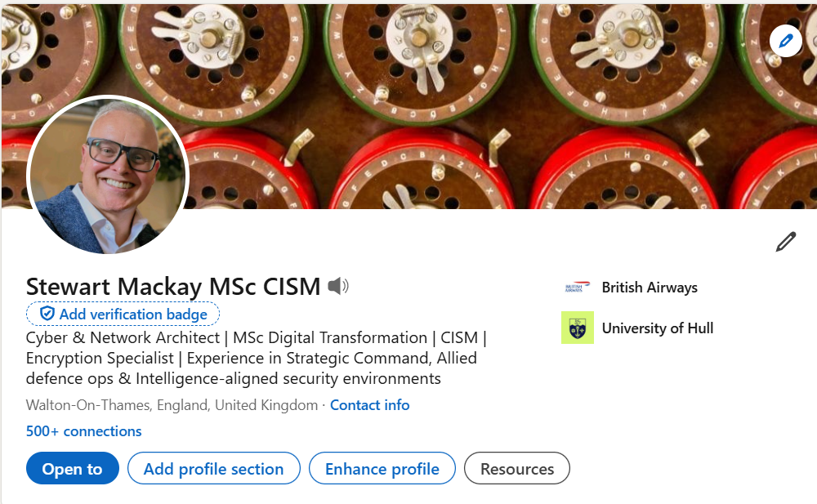Open the Resources menu
The height and width of the screenshot is (504, 817).
click(516, 468)
